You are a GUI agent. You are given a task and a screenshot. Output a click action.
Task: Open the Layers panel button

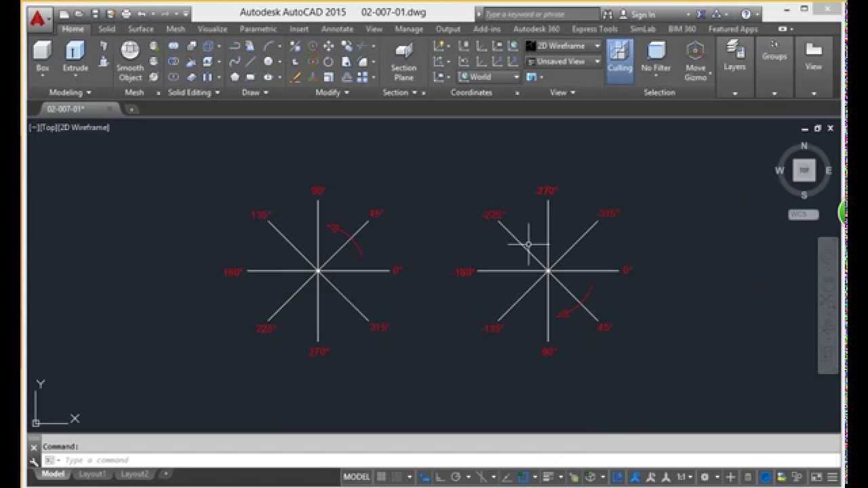734,57
